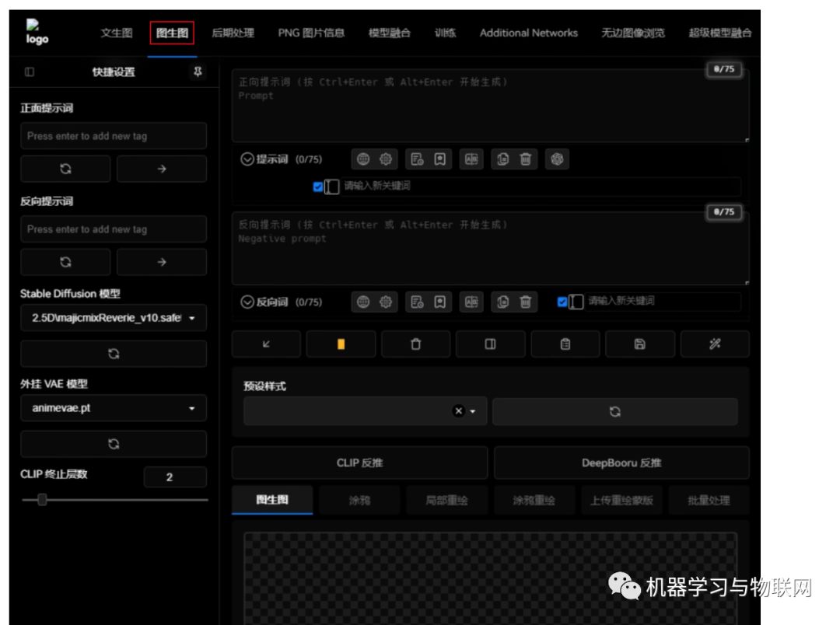Refresh the 外挂 VAE 模型 list
The width and height of the screenshot is (840, 625).
tap(114, 444)
